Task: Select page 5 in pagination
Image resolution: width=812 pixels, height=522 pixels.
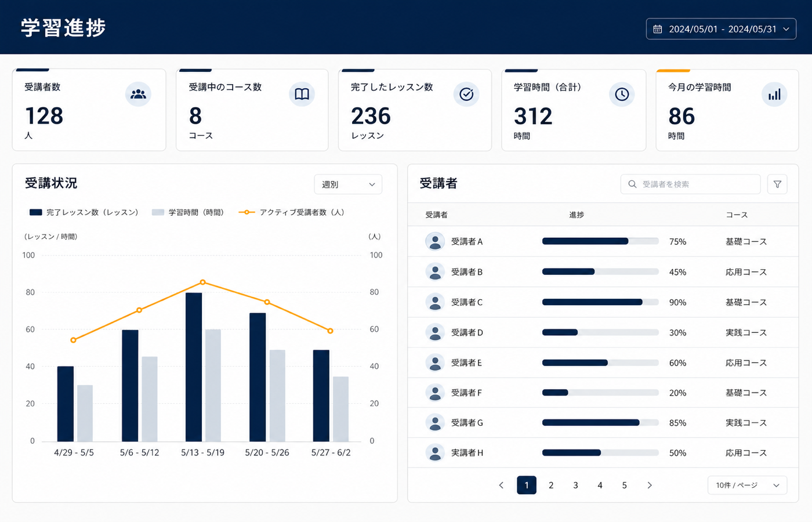Action: (624, 485)
